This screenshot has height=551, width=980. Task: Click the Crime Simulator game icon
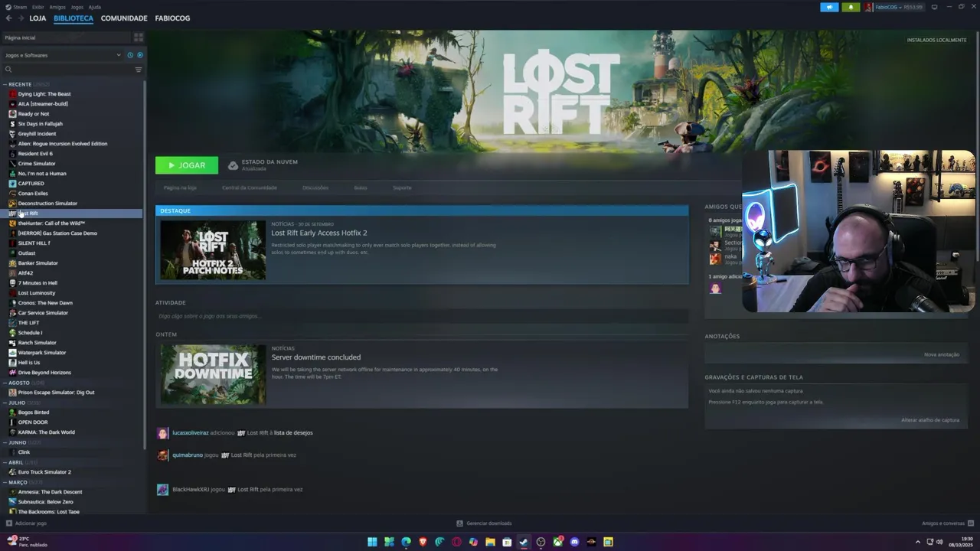(x=12, y=164)
